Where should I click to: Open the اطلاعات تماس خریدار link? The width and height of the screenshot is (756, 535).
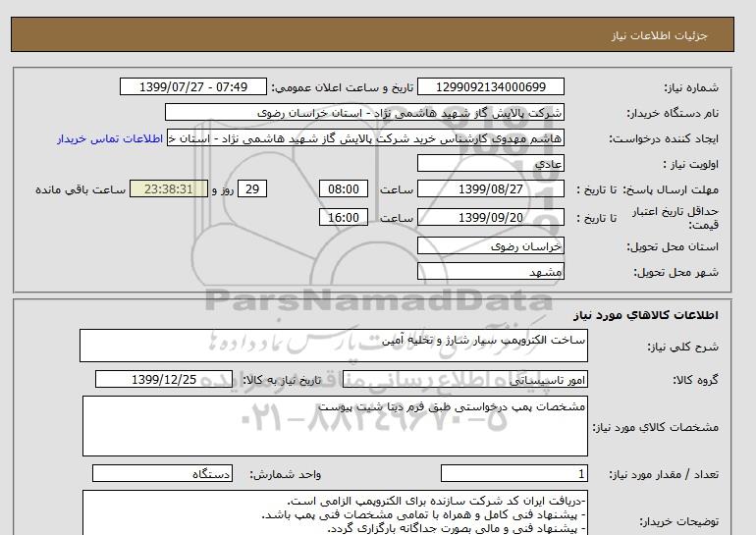[110, 138]
